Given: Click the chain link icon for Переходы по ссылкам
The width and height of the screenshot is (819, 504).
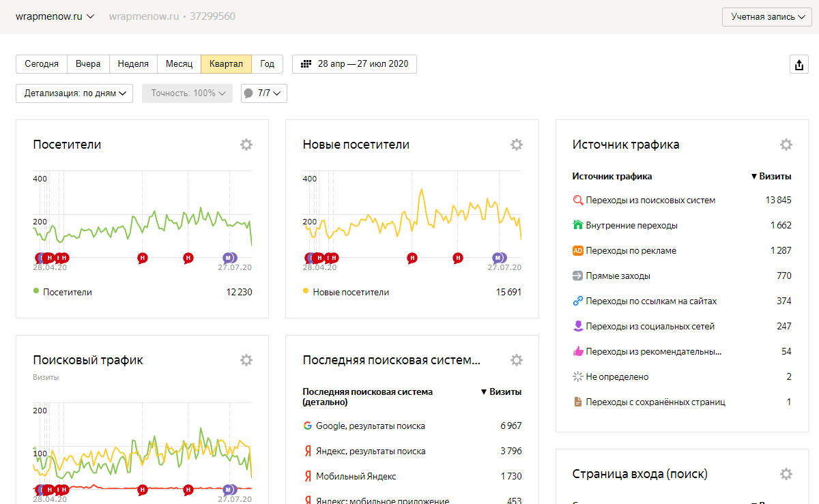Looking at the screenshot, I should tap(578, 301).
